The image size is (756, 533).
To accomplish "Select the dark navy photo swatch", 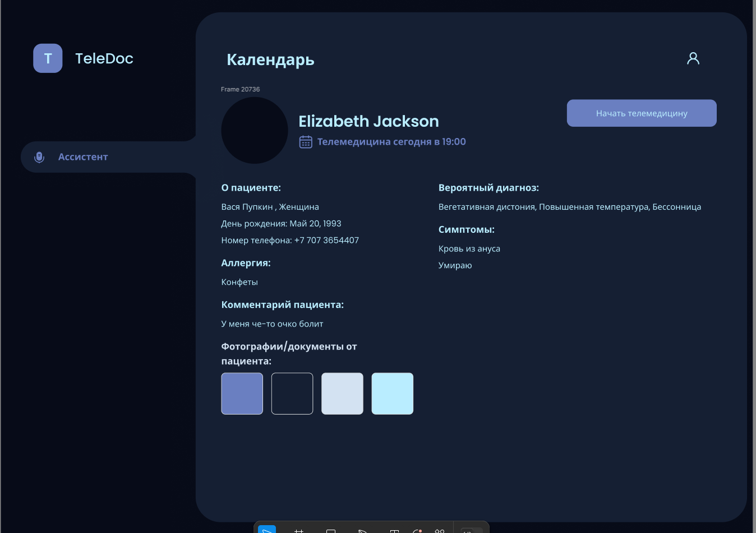I will [x=292, y=394].
